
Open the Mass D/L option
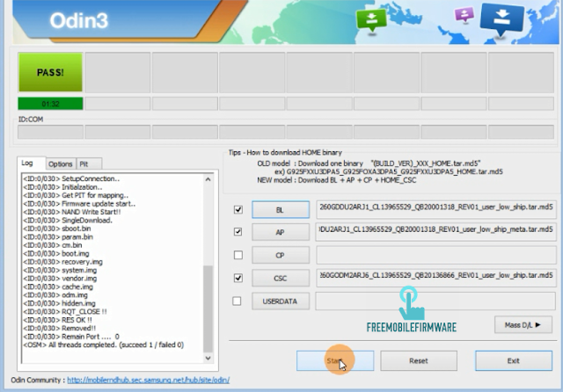(x=523, y=325)
